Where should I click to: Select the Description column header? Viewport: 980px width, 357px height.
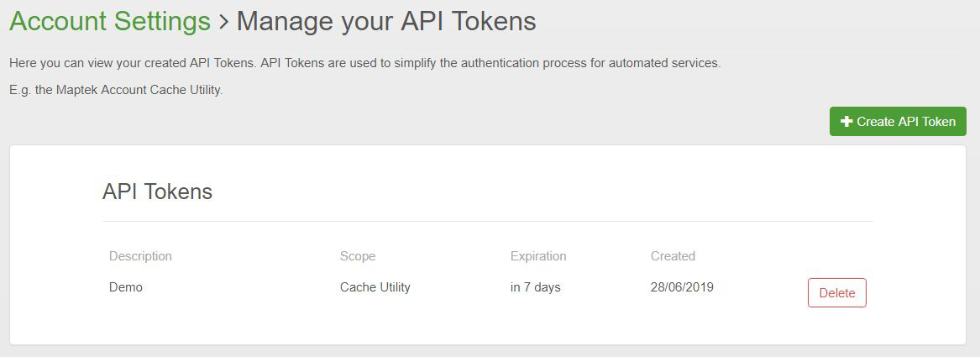[140, 256]
